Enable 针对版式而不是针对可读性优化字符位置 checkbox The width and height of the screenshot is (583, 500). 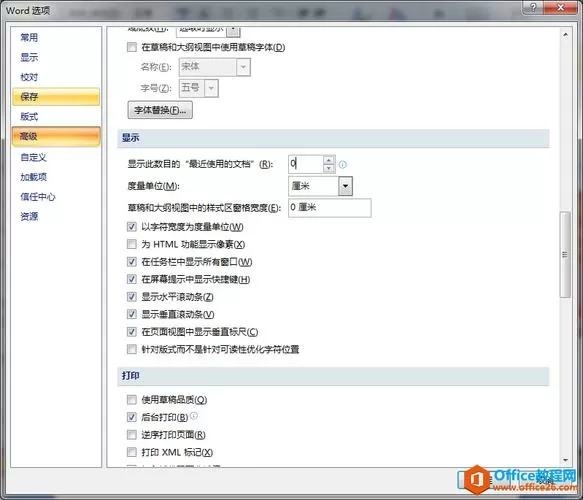click(132, 349)
